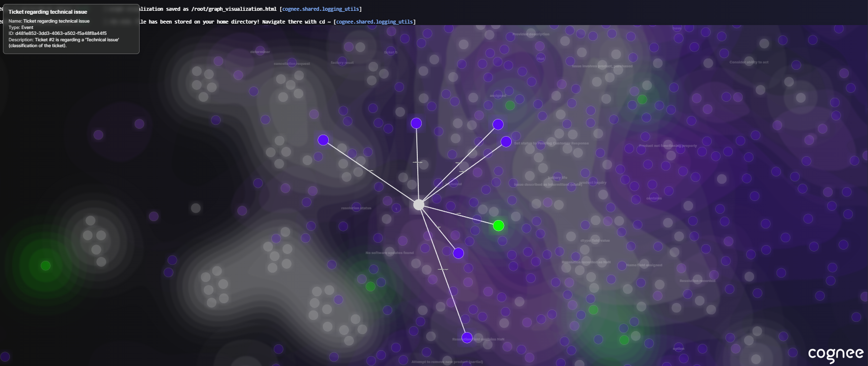
Task: Click the dtype field value label
Action: [595, 240]
